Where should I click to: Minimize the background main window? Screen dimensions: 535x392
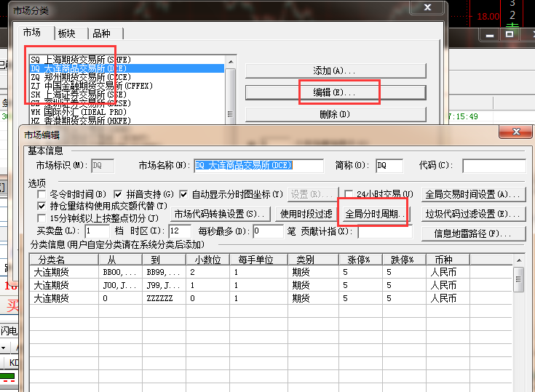(x=490, y=34)
